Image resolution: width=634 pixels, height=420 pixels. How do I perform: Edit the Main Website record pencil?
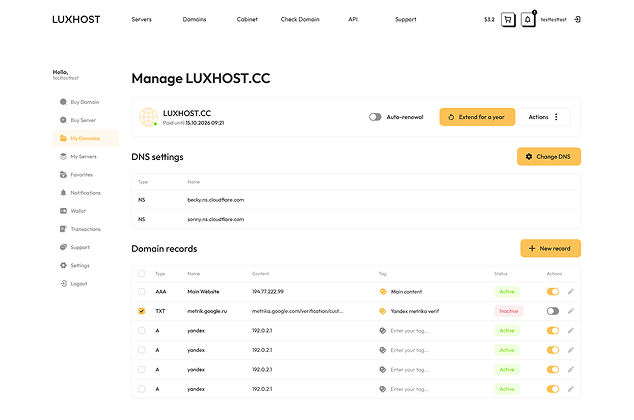click(571, 292)
